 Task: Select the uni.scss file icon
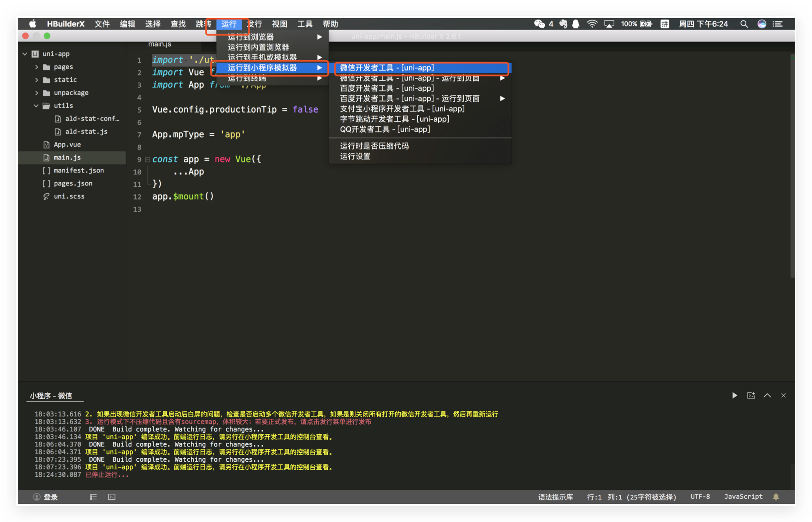pyautogui.click(x=46, y=196)
